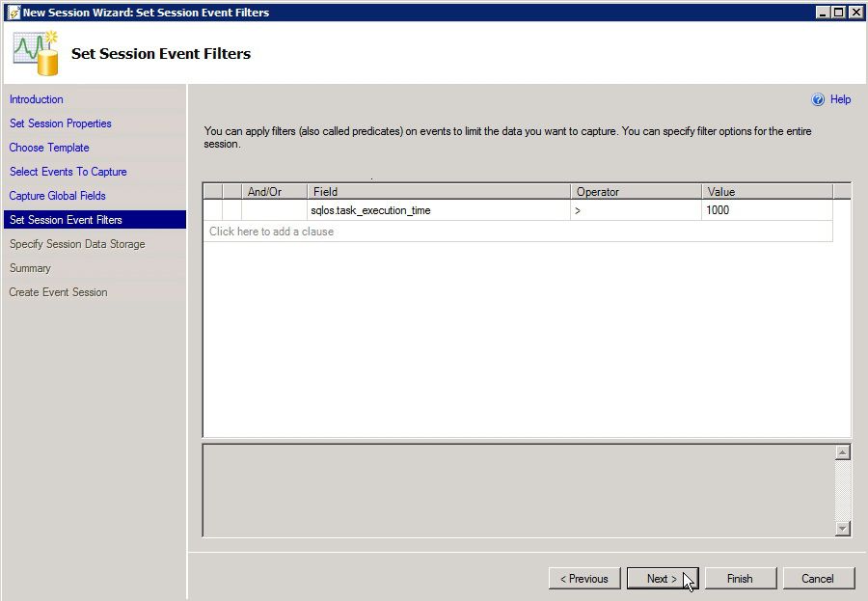Open the Summary step
Viewport: 868px width, 601px height.
[x=30, y=268]
